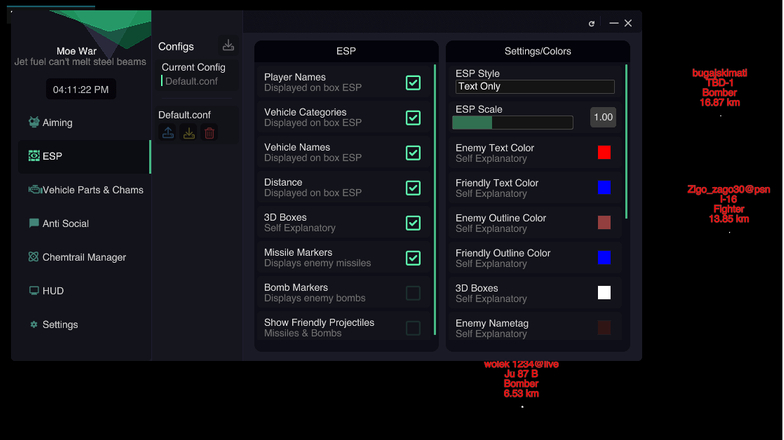Click the Zigo_zago30@psn I-16 ESP label
This screenshot has width=784, height=440.
click(728, 204)
